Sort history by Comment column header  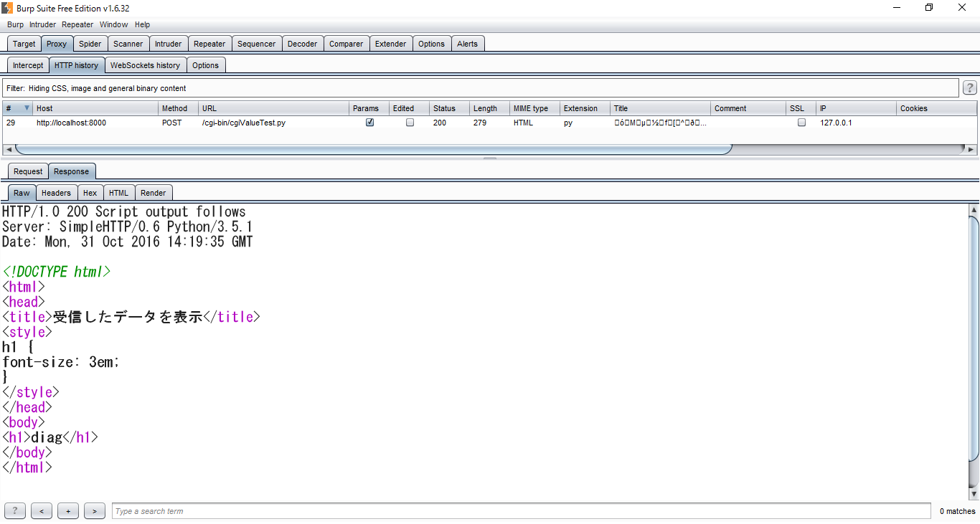coord(749,108)
